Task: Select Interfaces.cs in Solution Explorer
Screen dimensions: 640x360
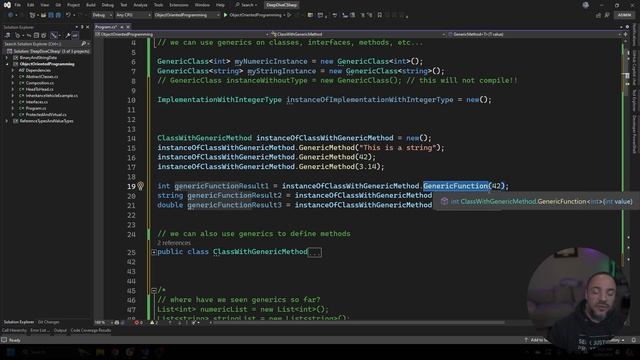Action: [36, 102]
